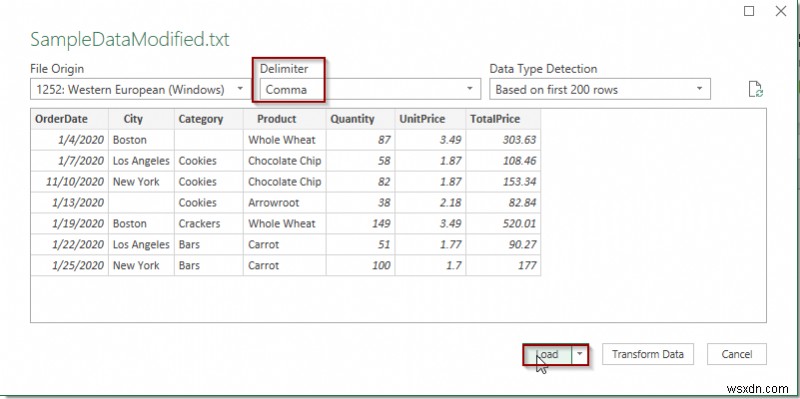Click the 303.63 total price cell
800x399 pixels.
tap(503, 140)
